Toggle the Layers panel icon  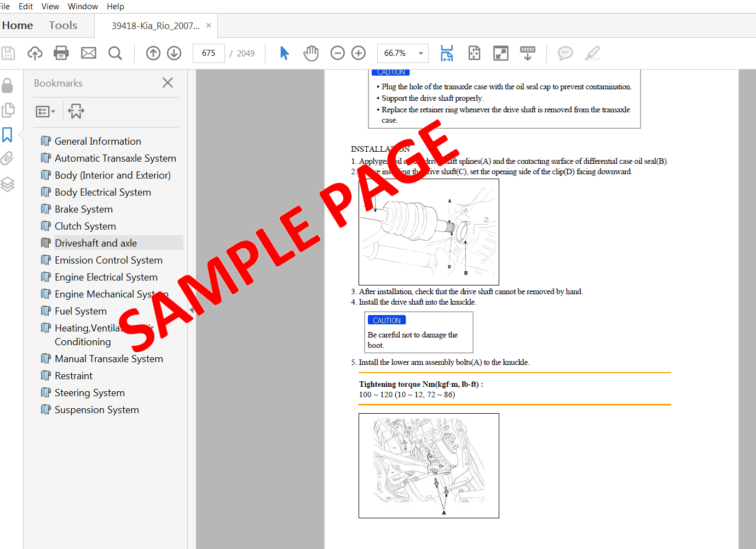(x=8, y=184)
